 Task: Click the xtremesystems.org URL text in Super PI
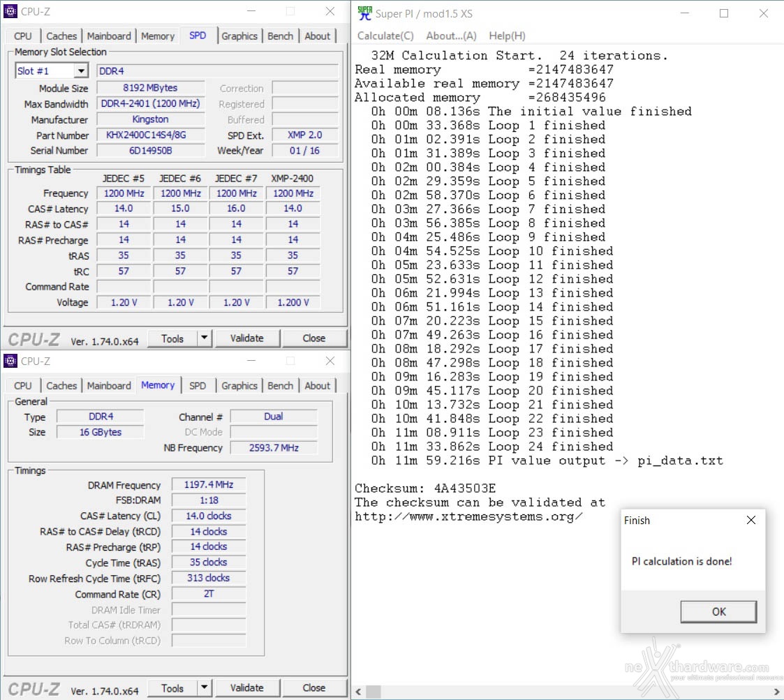tap(468, 516)
